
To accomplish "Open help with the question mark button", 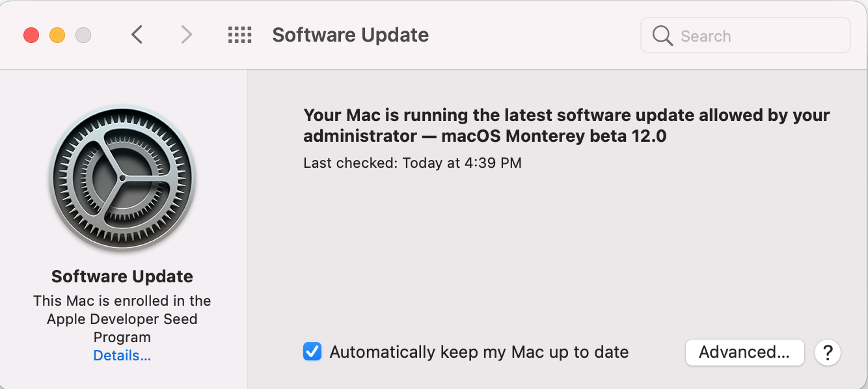I will pyautogui.click(x=828, y=353).
